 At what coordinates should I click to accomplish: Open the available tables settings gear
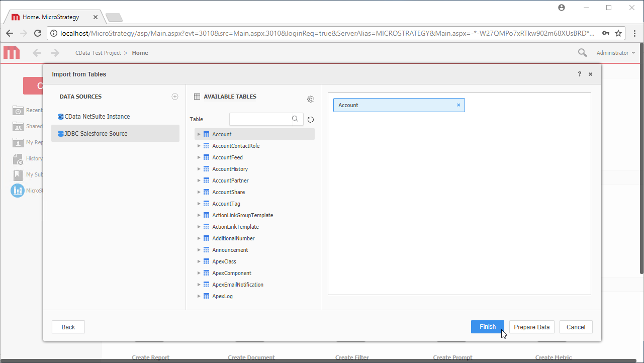click(x=311, y=100)
